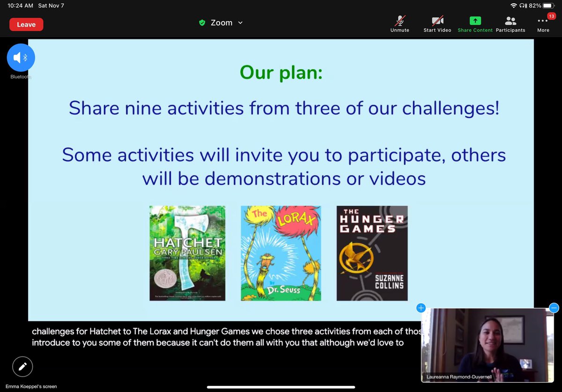The height and width of the screenshot is (392, 562).
Task: Open the Participants panel
Action: point(510,24)
